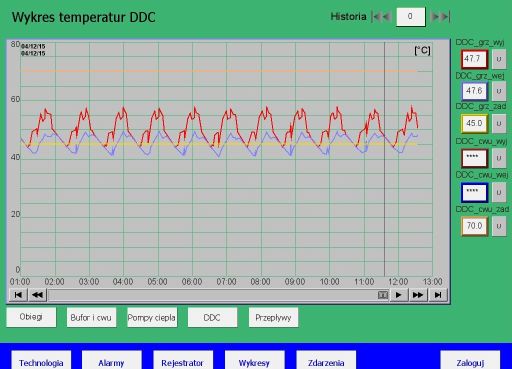Go to the Rejestrator section
The height and width of the screenshot is (369, 512).
point(183,361)
